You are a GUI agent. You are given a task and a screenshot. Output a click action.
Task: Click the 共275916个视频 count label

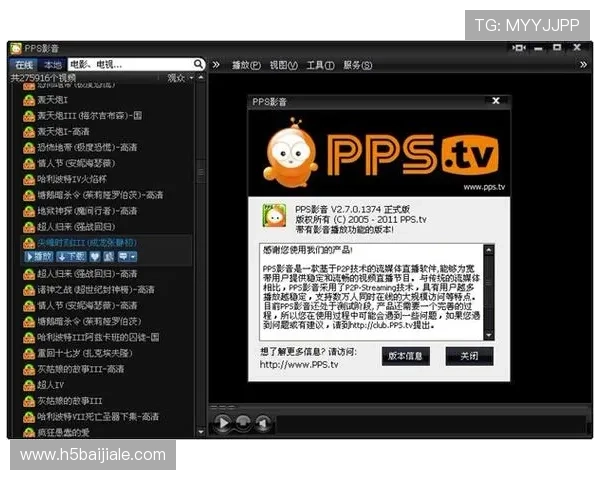tap(43, 78)
